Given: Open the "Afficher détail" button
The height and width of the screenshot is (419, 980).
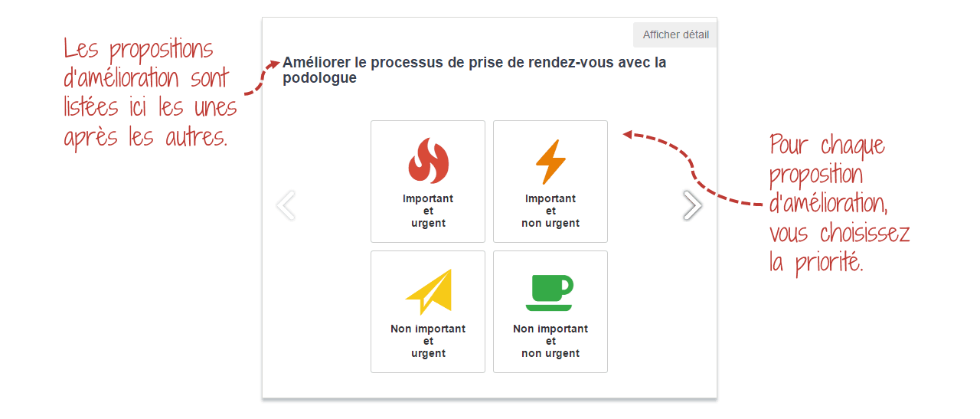Looking at the screenshot, I should tap(675, 34).
